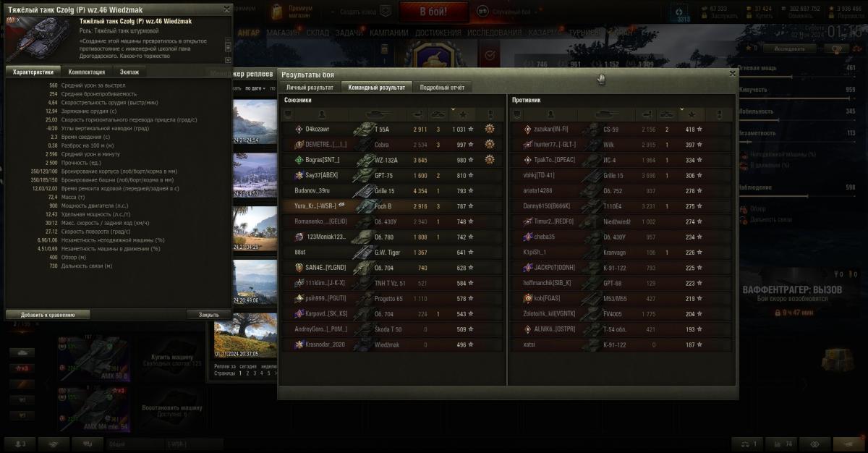The image size is (868, 453).
Task: Sort allies by damage column icon
Action: click(x=417, y=114)
